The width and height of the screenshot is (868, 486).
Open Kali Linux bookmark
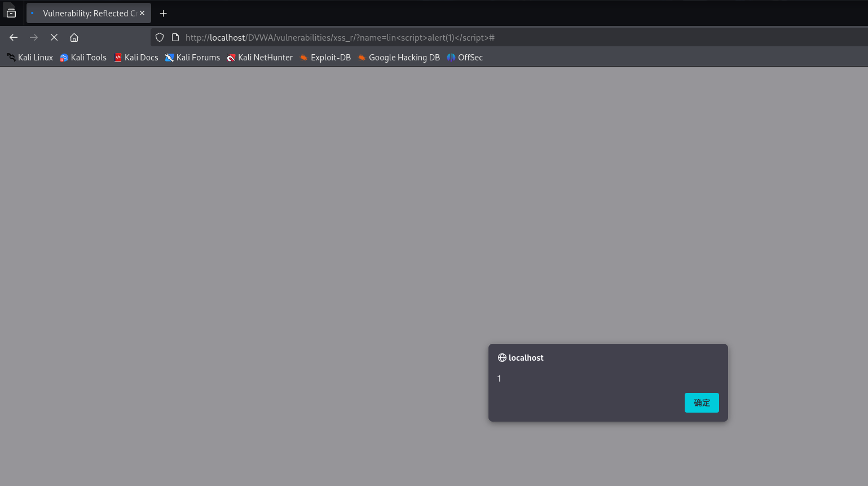tap(30, 58)
